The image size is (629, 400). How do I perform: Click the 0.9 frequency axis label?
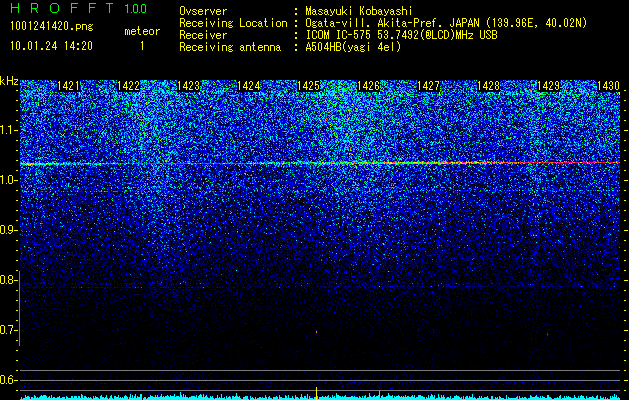[8, 230]
